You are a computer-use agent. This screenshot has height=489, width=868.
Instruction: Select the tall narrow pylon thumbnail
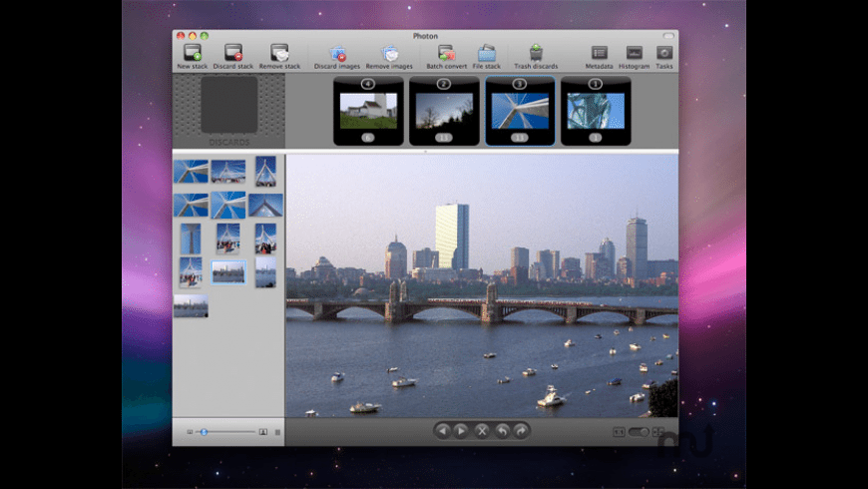click(x=191, y=239)
